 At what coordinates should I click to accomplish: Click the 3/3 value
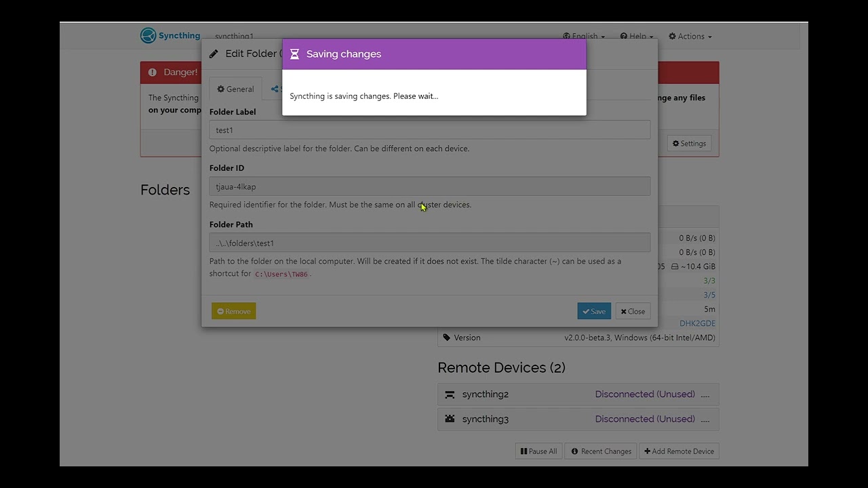click(709, 281)
